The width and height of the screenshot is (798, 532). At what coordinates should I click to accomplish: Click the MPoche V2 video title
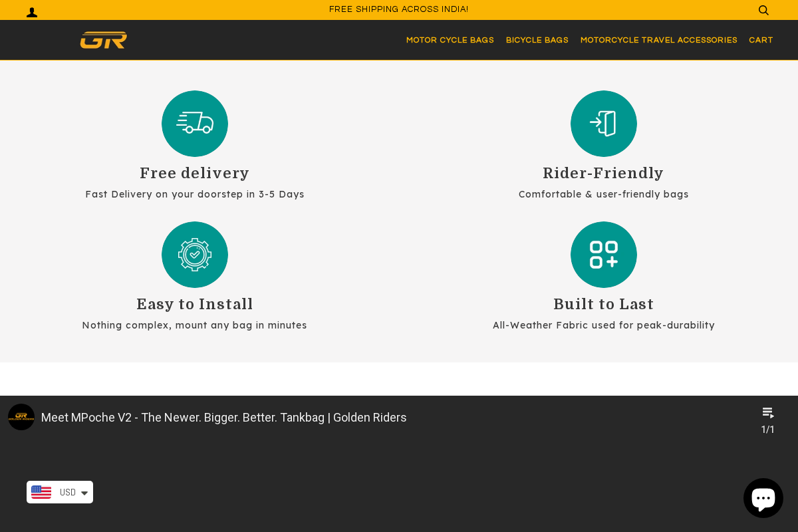(223, 417)
